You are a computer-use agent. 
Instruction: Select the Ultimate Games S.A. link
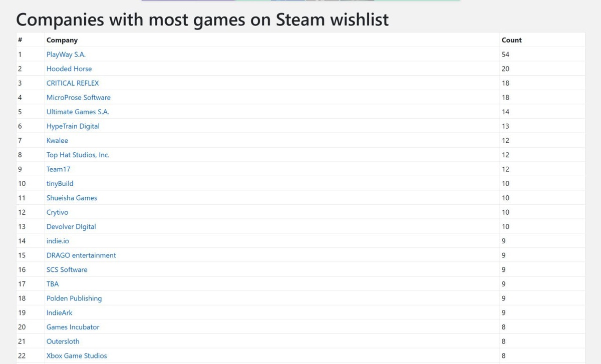point(78,112)
